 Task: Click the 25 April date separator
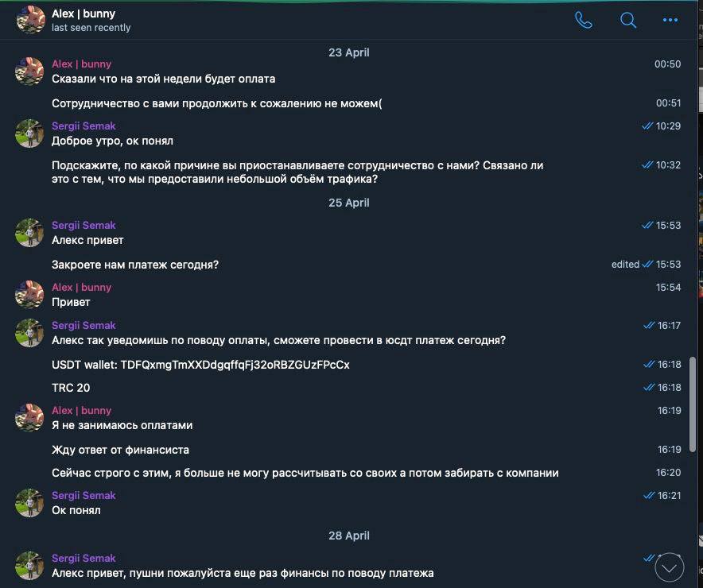[x=349, y=203]
